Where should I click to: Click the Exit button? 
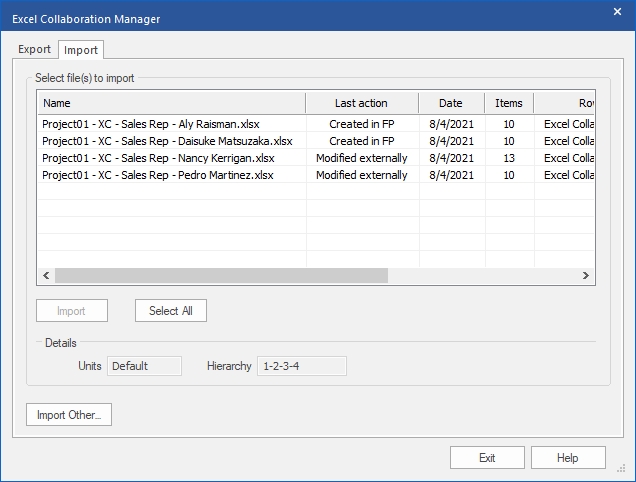click(487, 458)
